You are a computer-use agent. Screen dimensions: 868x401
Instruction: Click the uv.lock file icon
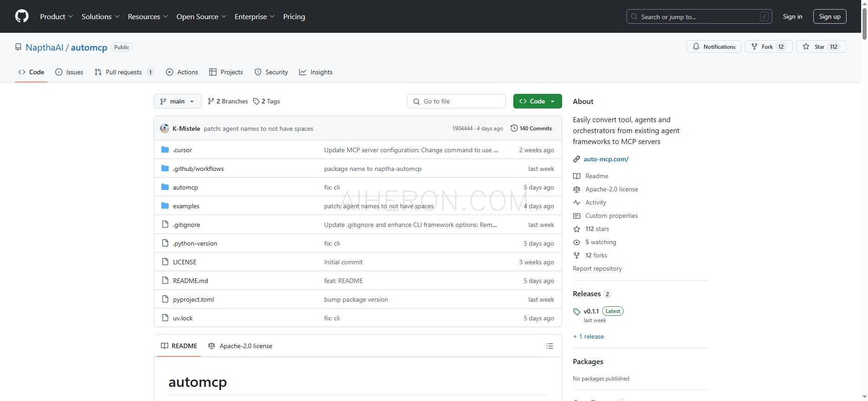(x=165, y=318)
